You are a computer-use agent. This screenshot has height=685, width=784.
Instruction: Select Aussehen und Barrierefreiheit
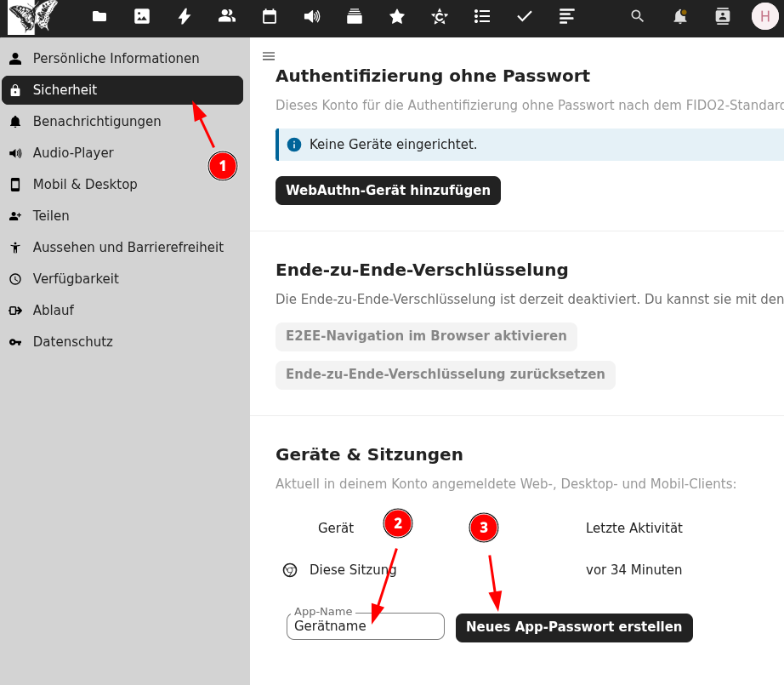128,248
